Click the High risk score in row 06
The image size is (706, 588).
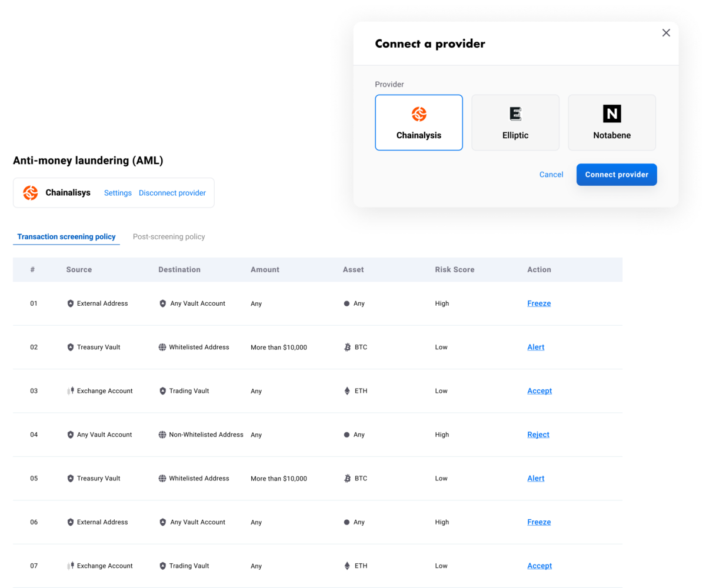pyautogui.click(x=442, y=522)
